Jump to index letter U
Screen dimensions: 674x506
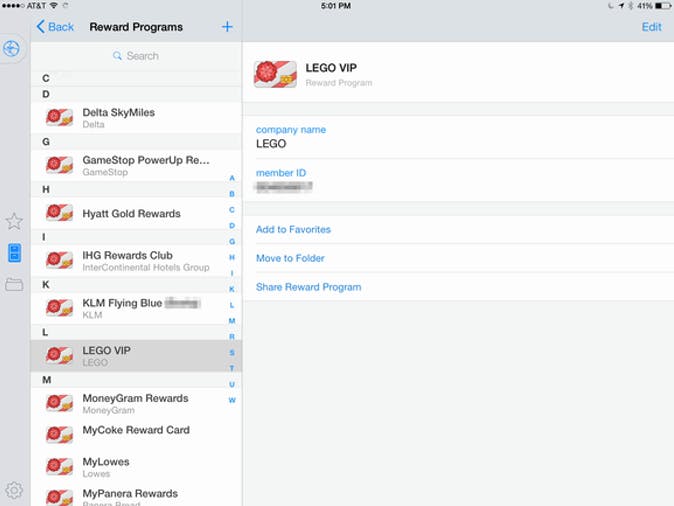coord(232,384)
